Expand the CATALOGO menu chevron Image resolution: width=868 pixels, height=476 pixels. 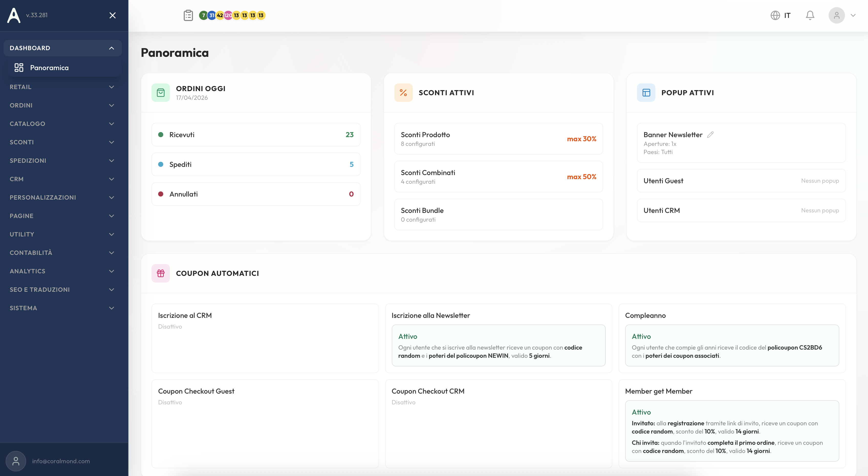click(x=112, y=124)
